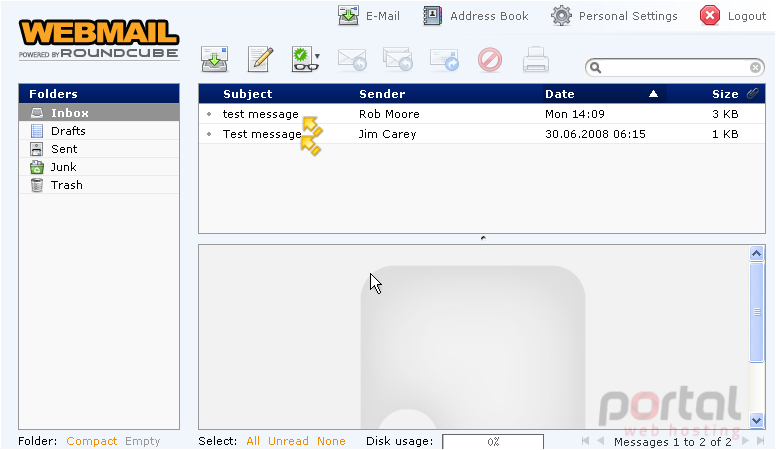This screenshot has width=776, height=450.
Task: Open the message from Rob Moore
Action: 482,114
